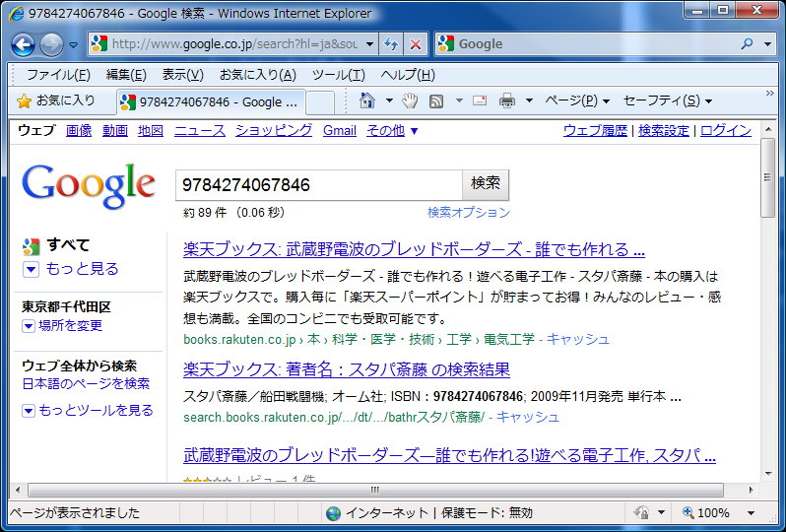Expand the address bar history dropdown
This screenshot has height=532, width=786.
coord(370,44)
